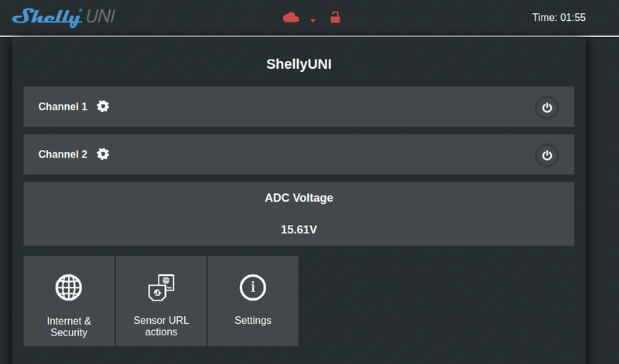The height and width of the screenshot is (364, 619).
Task: Click the Internet & Security globe icon
Action: pos(69,287)
